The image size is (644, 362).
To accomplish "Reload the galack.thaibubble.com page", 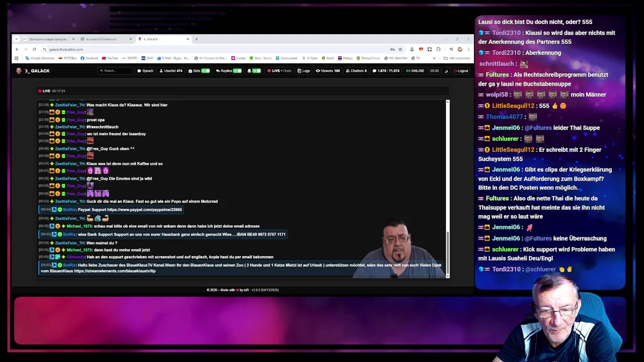I will coord(34,49).
